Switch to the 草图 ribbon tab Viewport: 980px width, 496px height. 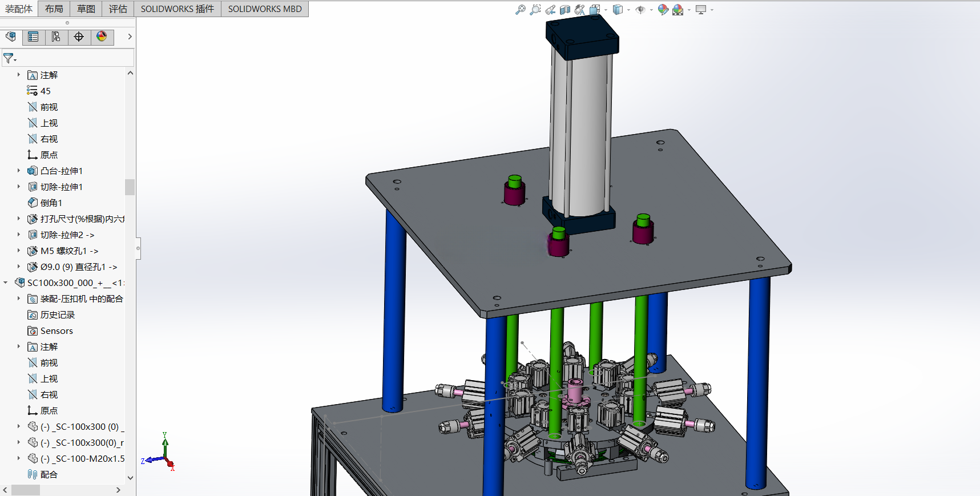[x=86, y=9]
